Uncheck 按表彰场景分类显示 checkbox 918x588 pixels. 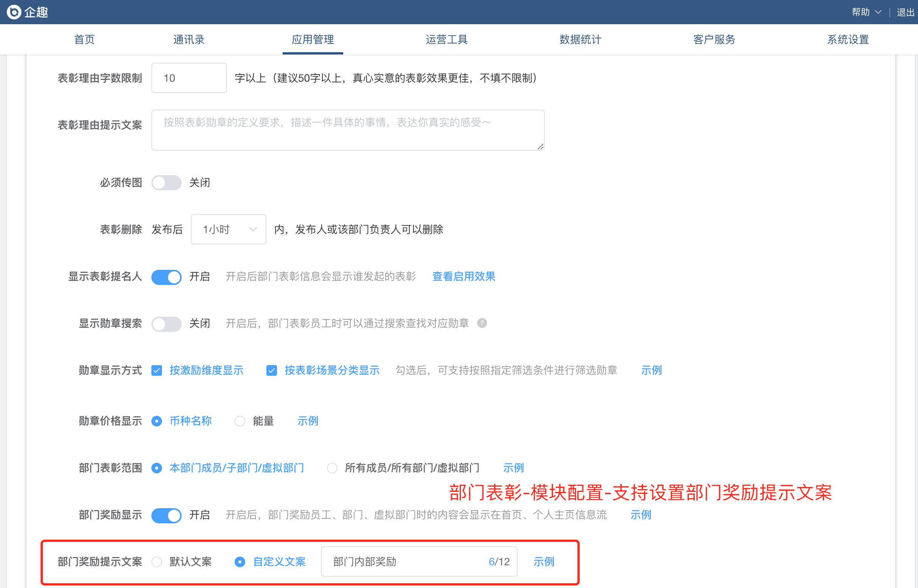(x=272, y=370)
